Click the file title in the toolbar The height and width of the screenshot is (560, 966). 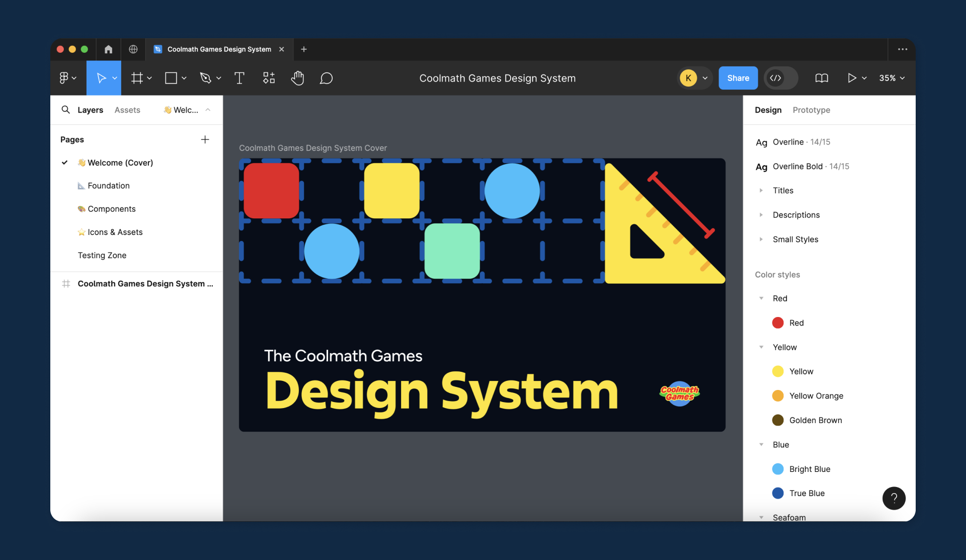pyautogui.click(x=497, y=78)
